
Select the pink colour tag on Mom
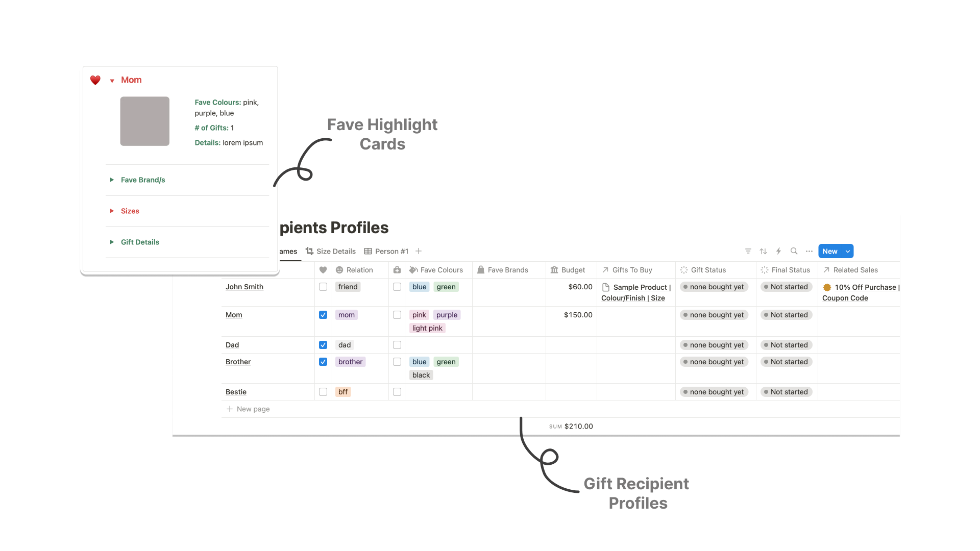click(x=419, y=314)
